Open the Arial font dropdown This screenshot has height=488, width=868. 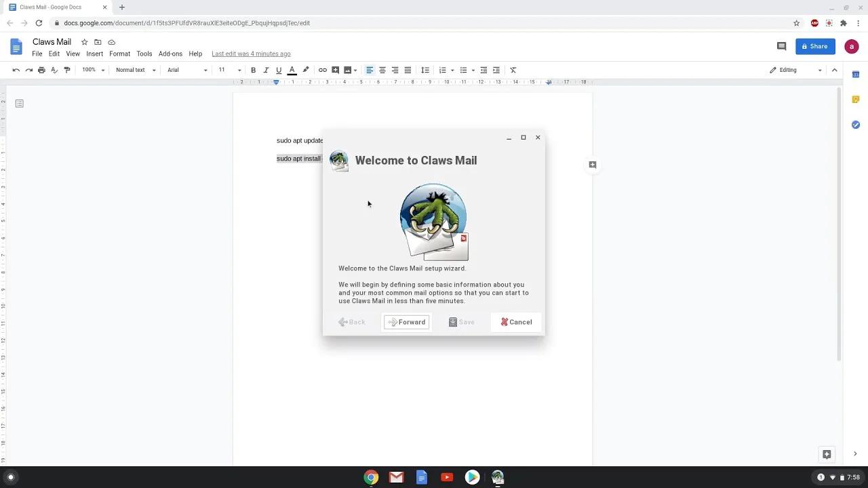point(186,70)
